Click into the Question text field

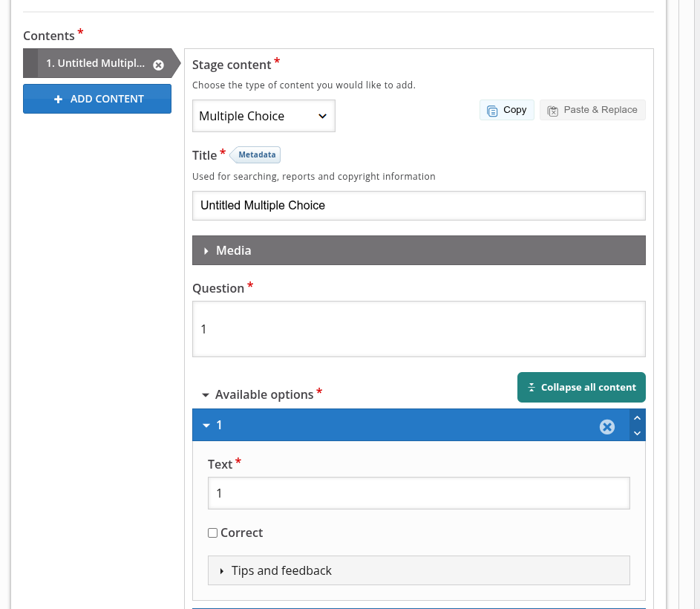tap(419, 329)
